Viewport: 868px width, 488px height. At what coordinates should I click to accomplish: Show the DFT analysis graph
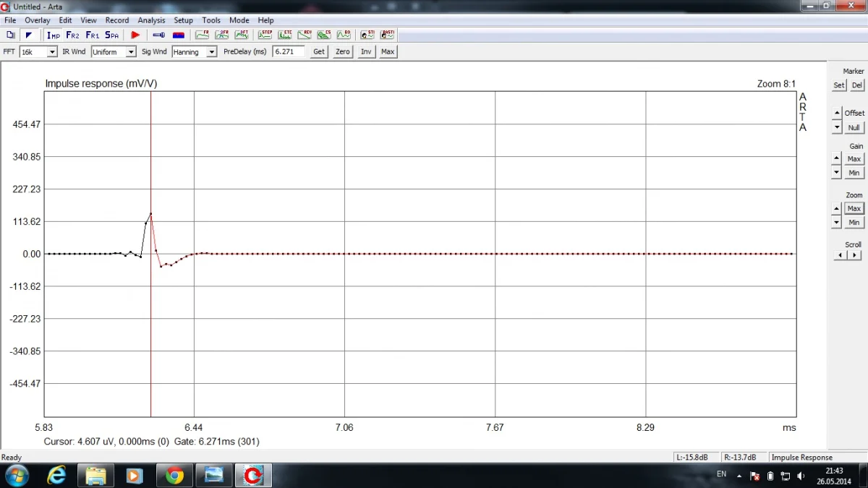(242, 34)
